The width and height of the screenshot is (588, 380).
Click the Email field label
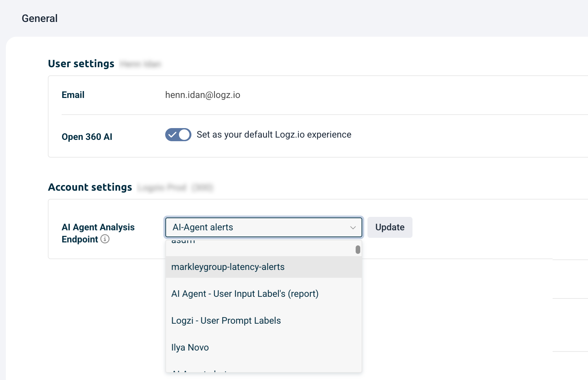[x=73, y=95]
